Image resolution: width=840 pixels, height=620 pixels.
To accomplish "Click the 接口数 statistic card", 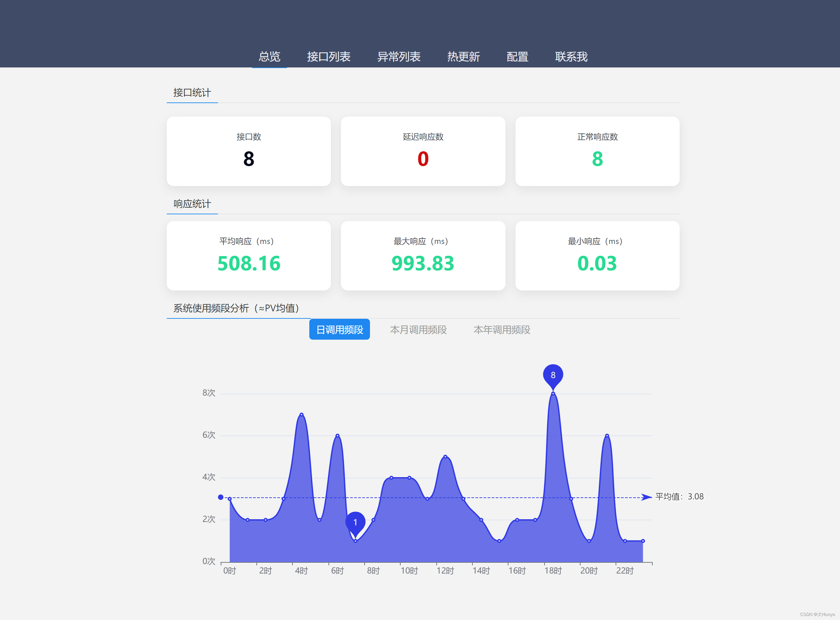I will coord(248,151).
